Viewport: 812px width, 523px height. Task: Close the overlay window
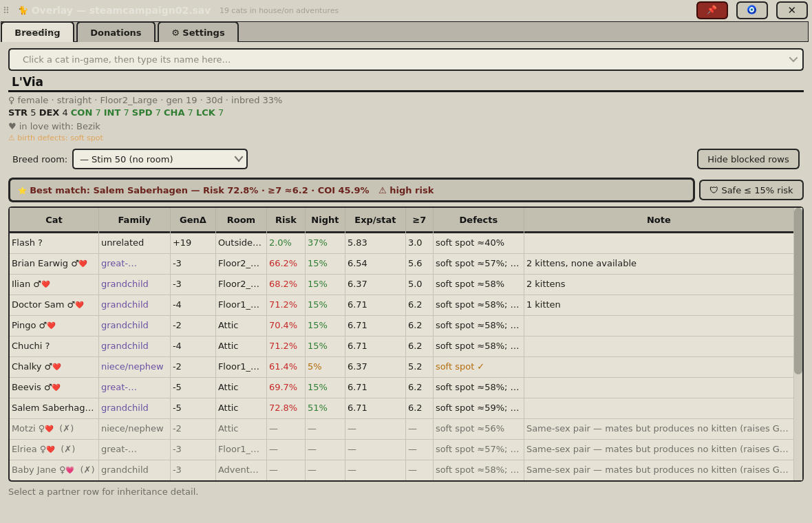click(792, 10)
